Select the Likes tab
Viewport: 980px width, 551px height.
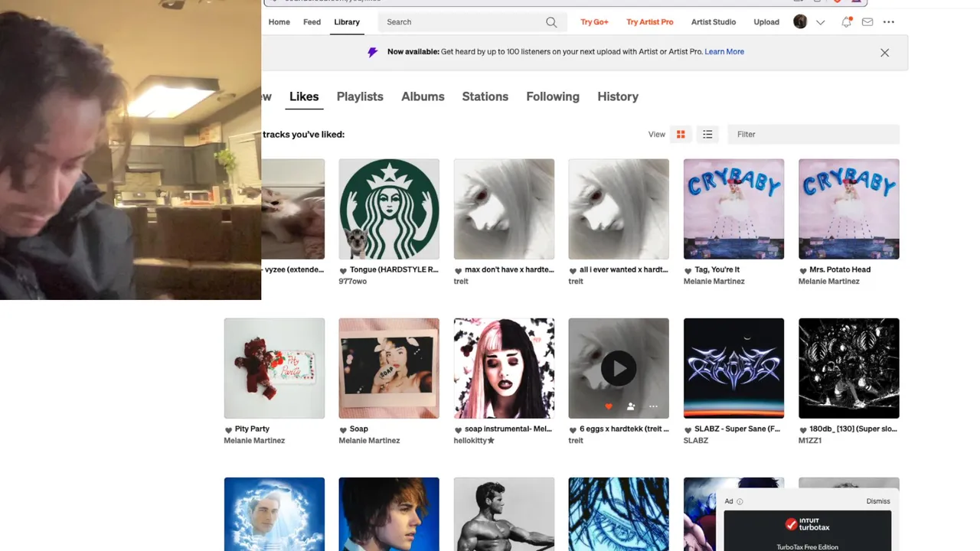coord(304,96)
